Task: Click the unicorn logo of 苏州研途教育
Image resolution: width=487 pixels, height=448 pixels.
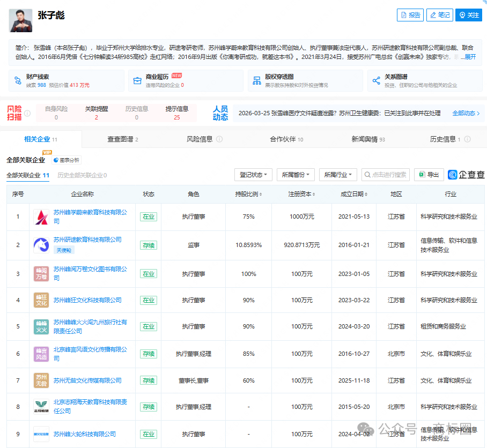Action: point(41,245)
